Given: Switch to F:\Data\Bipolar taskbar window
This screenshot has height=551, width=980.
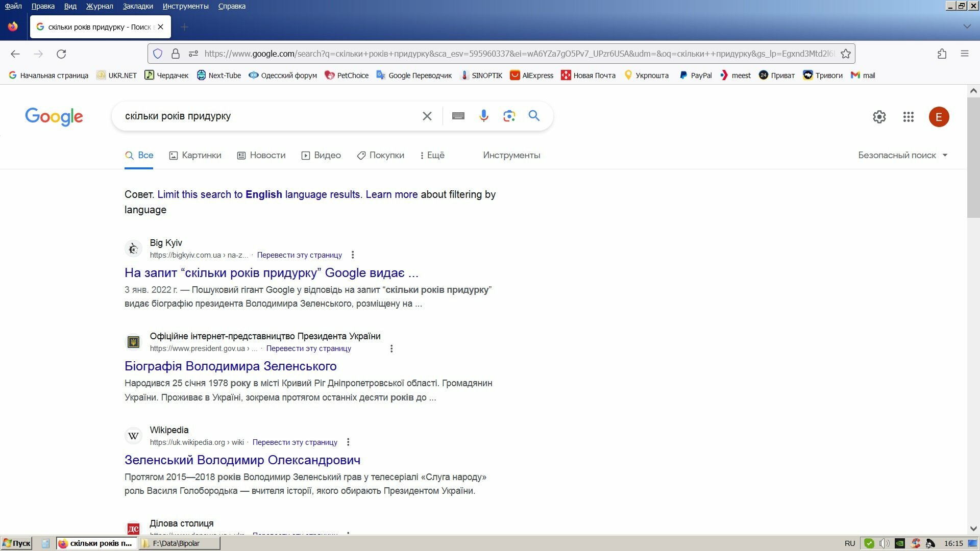Looking at the screenshot, I should [179, 543].
